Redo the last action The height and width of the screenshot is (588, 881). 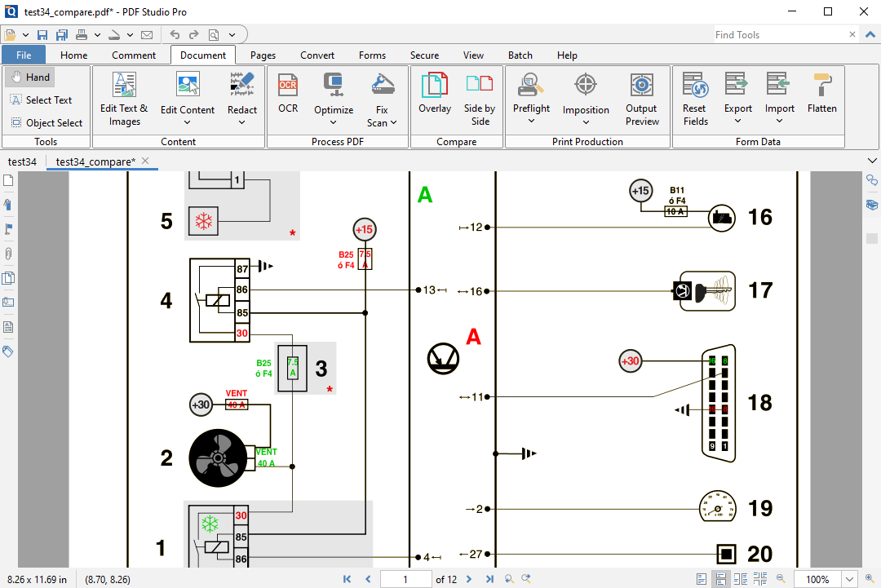tap(194, 35)
